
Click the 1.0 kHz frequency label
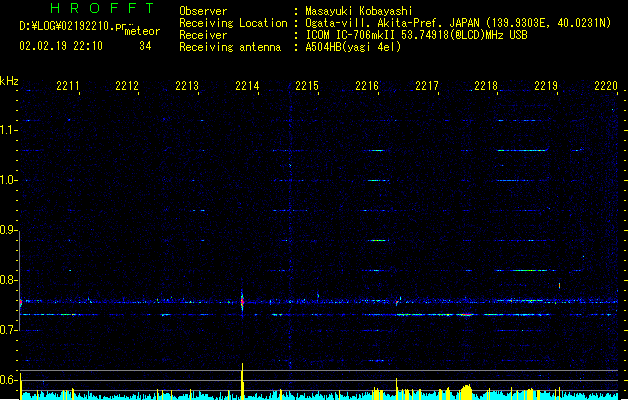point(8,180)
